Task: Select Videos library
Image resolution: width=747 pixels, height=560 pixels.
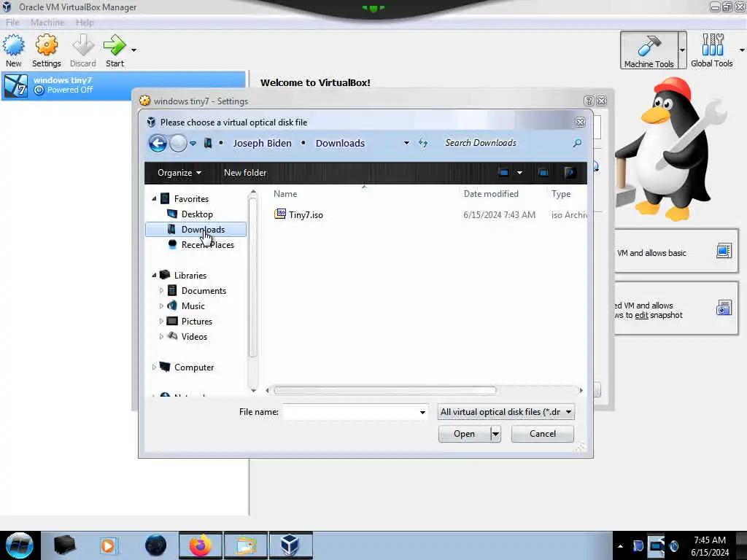Action: tap(194, 337)
